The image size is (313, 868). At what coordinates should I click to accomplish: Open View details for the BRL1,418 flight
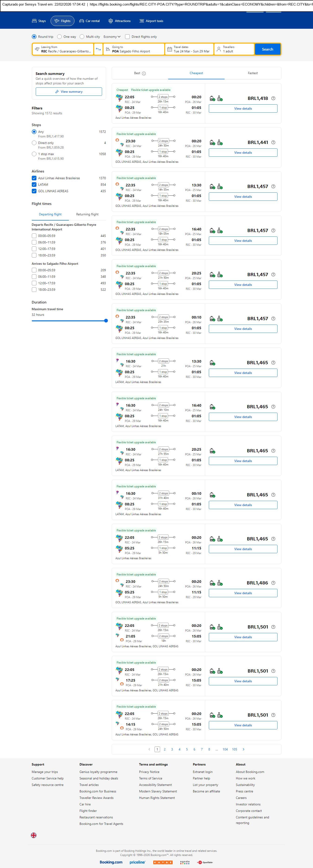coord(243,108)
